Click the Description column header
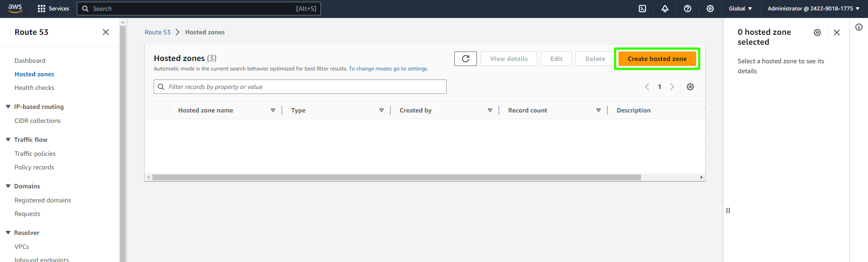Image resolution: width=868 pixels, height=262 pixels. (633, 110)
